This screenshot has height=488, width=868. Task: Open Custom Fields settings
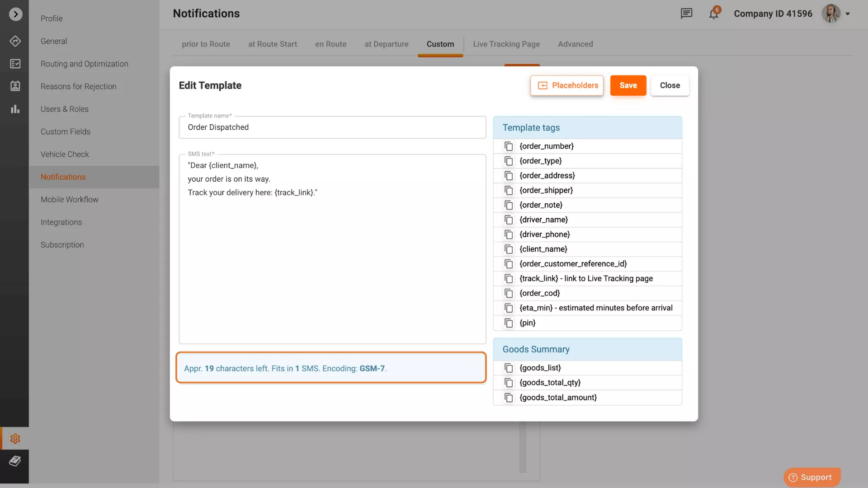[66, 131]
